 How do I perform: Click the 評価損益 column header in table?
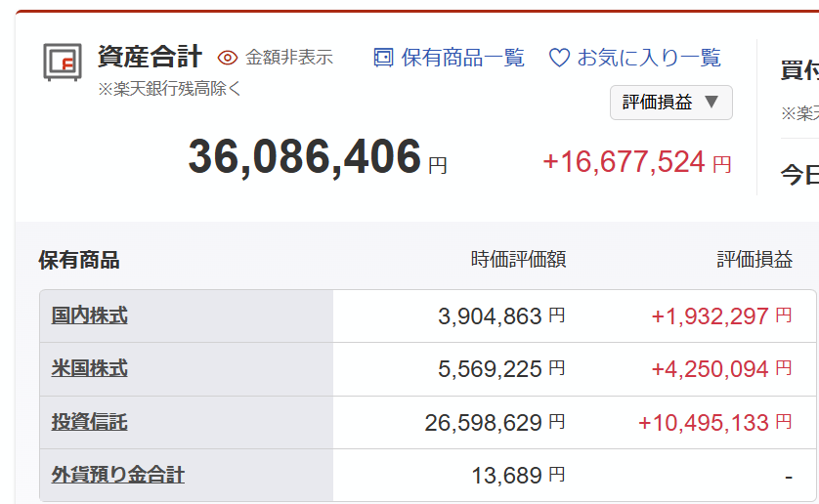click(x=754, y=260)
